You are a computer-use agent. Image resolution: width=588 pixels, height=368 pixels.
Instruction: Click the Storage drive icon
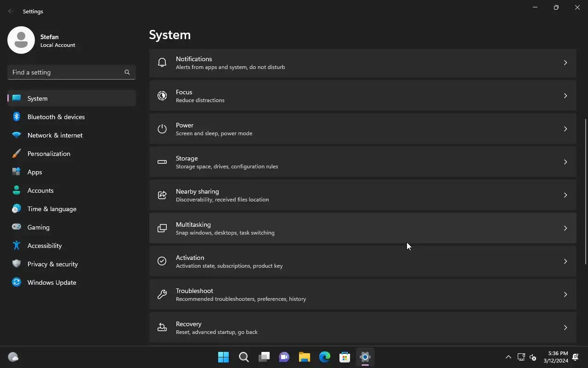pos(162,162)
